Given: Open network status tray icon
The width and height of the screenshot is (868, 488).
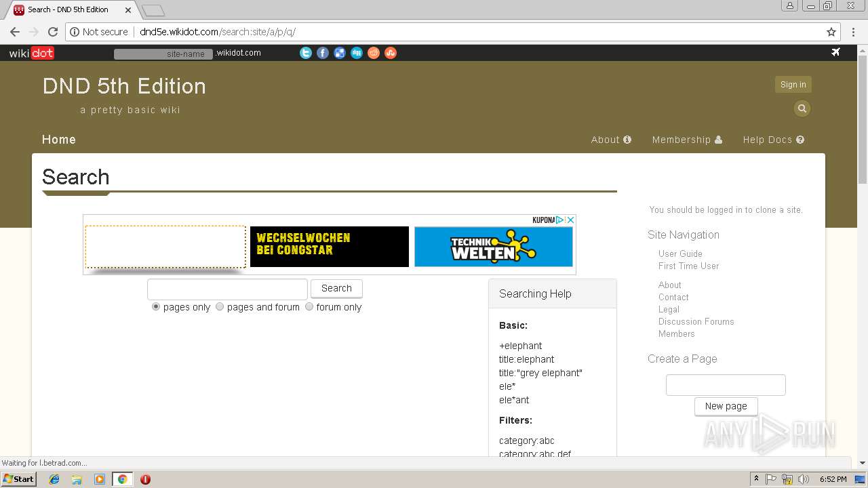Looking at the screenshot, I should tap(787, 479).
